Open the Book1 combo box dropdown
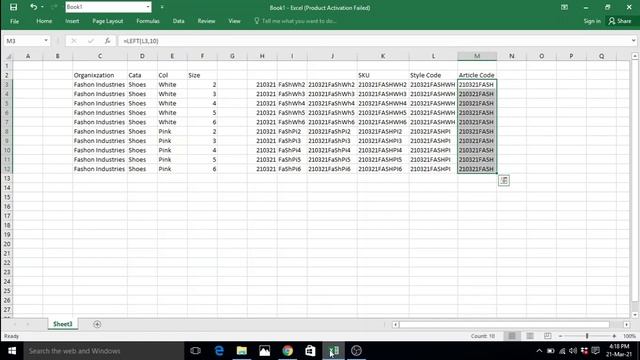 pos(148,7)
